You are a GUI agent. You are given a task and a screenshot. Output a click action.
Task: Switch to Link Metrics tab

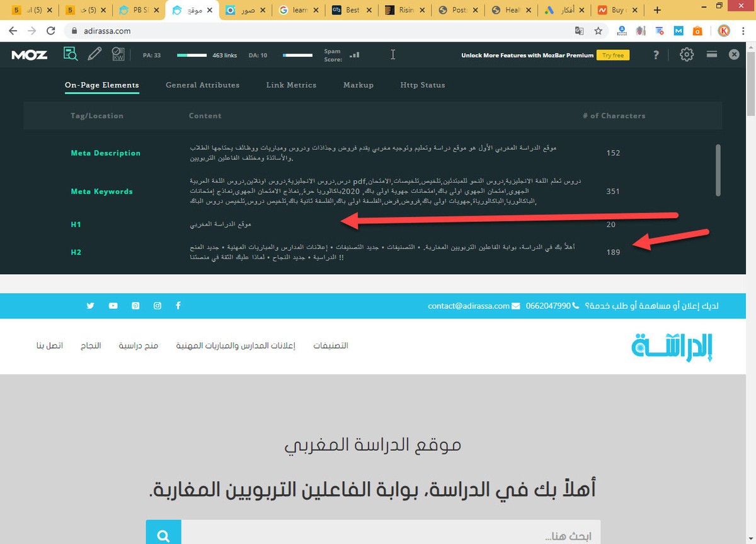pos(291,84)
